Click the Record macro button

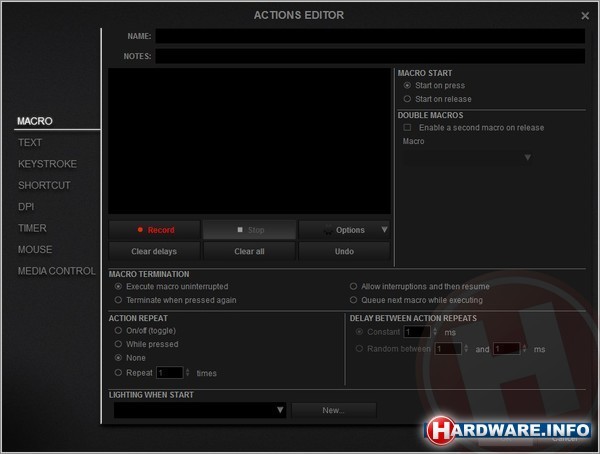click(x=155, y=230)
